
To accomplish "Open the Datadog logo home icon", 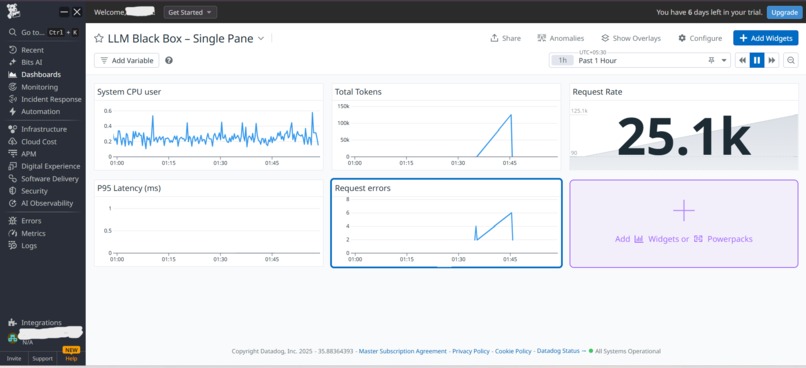I will tap(14, 11).
